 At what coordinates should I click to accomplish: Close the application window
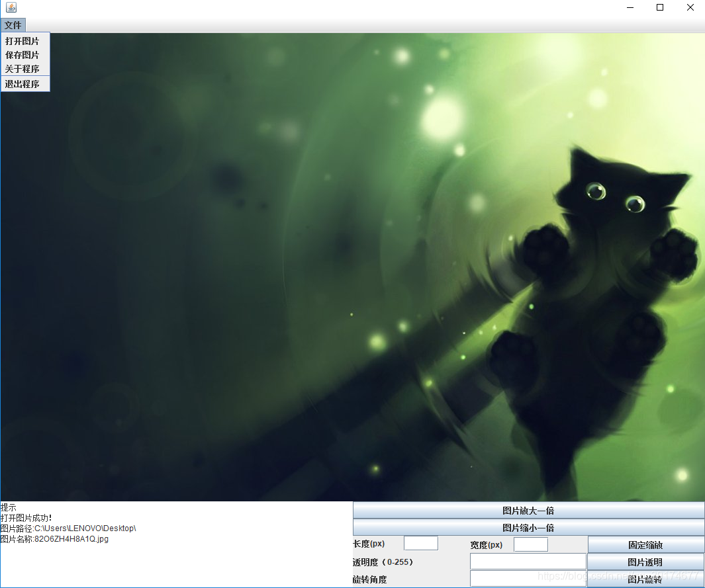(690, 7)
